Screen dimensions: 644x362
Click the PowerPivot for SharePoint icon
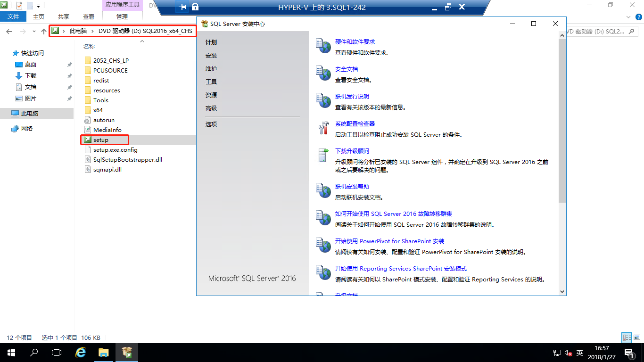coord(323,246)
